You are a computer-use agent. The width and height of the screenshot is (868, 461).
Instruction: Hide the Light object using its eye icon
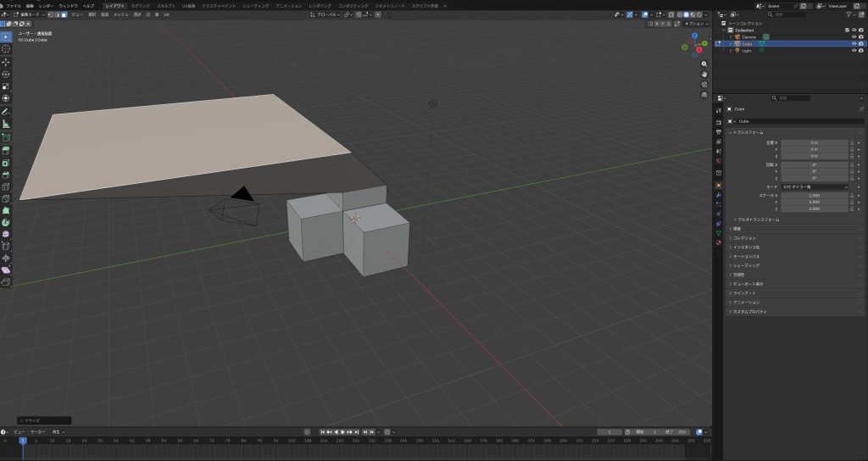854,50
